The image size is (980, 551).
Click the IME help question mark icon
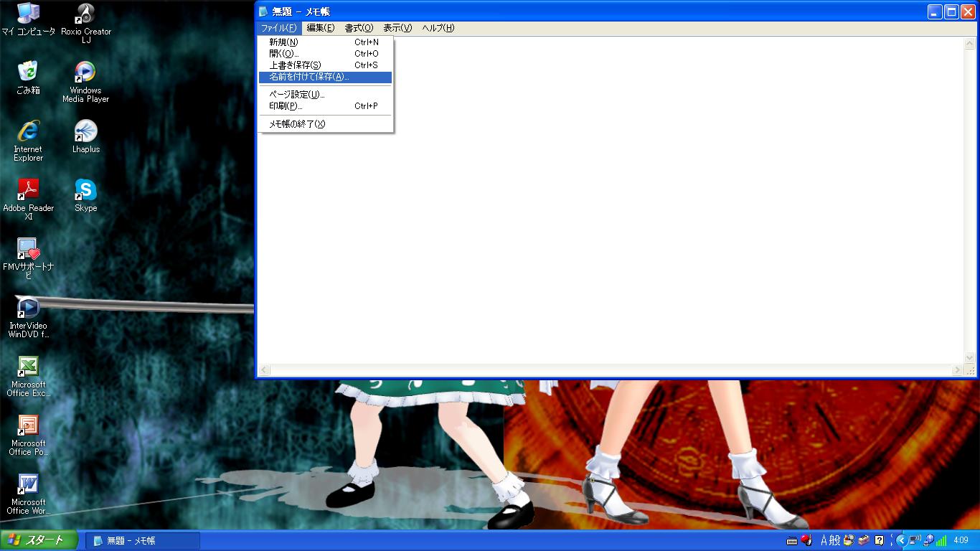tap(879, 540)
